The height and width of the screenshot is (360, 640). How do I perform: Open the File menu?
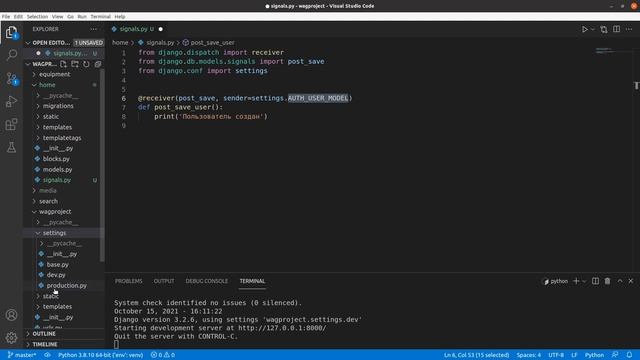pos(6,17)
